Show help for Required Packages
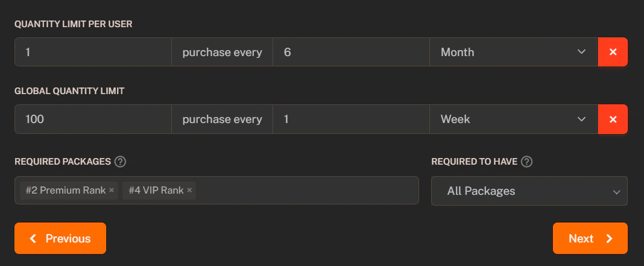 click(121, 162)
